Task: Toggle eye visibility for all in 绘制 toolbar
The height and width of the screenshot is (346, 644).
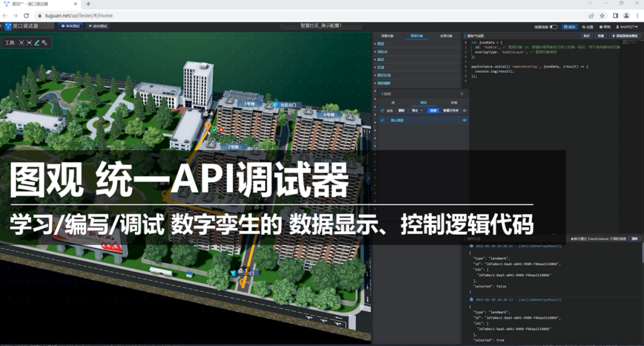Action: (464, 111)
